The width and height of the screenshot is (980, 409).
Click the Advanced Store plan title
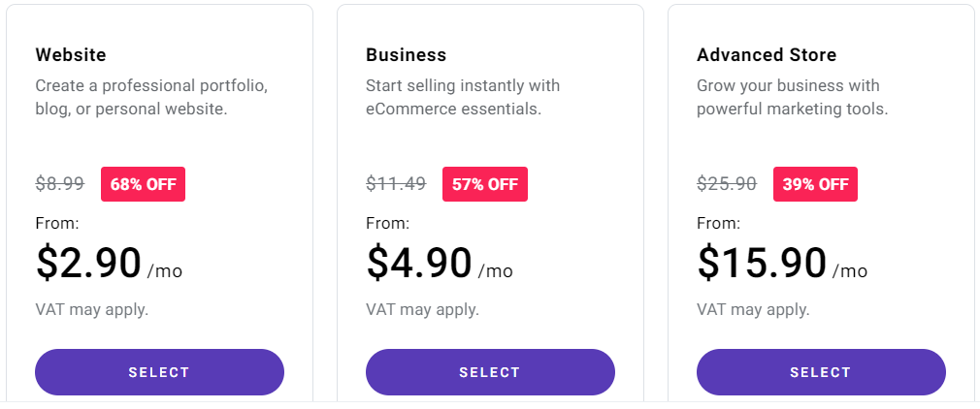pyautogui.click(x=766, y=54)
